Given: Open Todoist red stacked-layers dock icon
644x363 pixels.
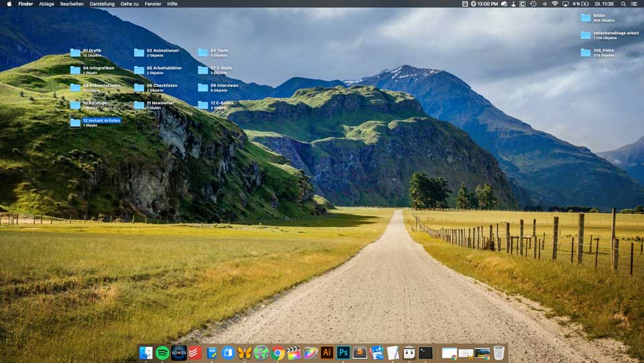Looking at the screenshot, I should point(195,353).
